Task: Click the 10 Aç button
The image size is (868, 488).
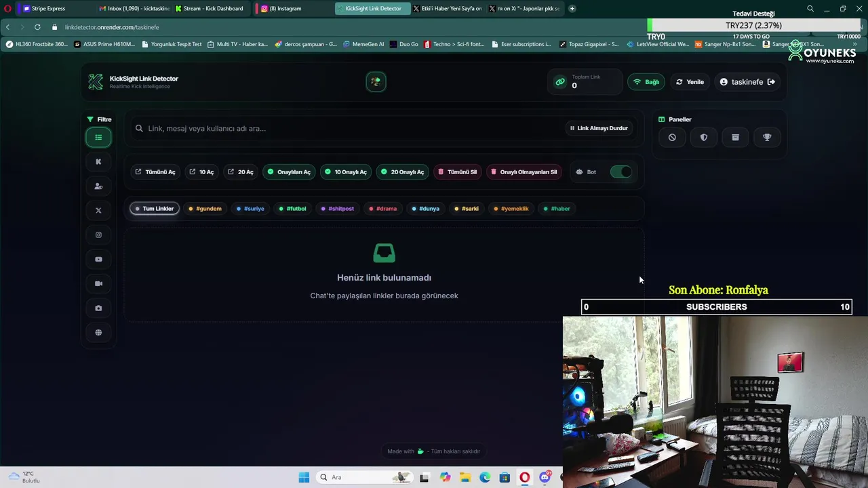Action: pos(201,172)
